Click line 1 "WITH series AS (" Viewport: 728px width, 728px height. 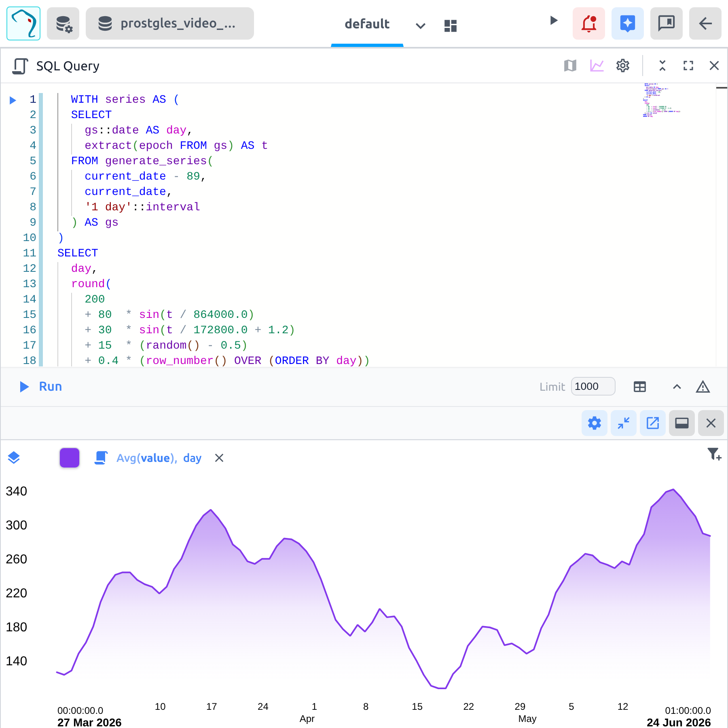(125, 99)
